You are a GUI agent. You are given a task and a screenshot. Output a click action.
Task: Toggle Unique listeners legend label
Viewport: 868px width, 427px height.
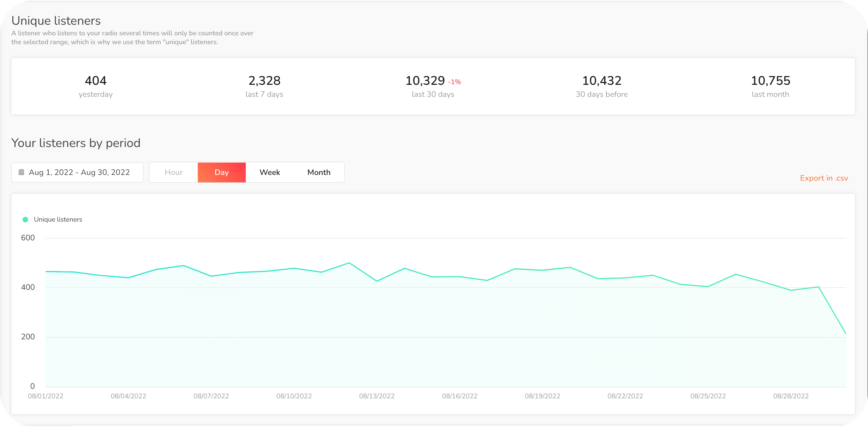point(58,220)
